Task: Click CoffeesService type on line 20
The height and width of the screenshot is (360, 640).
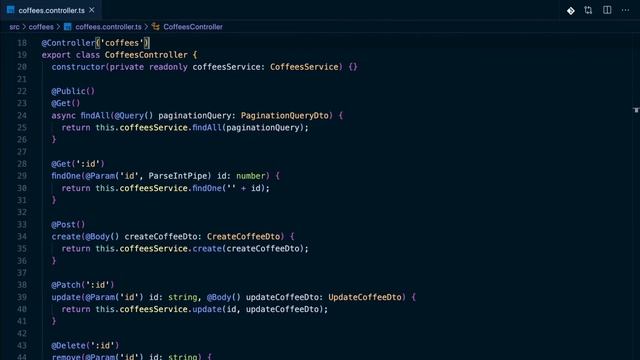Action: 304,67
